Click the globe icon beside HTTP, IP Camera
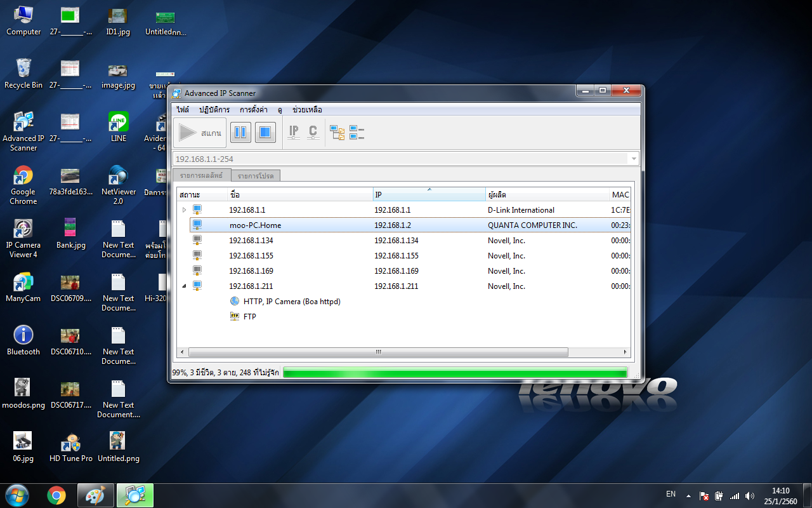This screenshot has width=812, height=508. [x=235, y=301]
